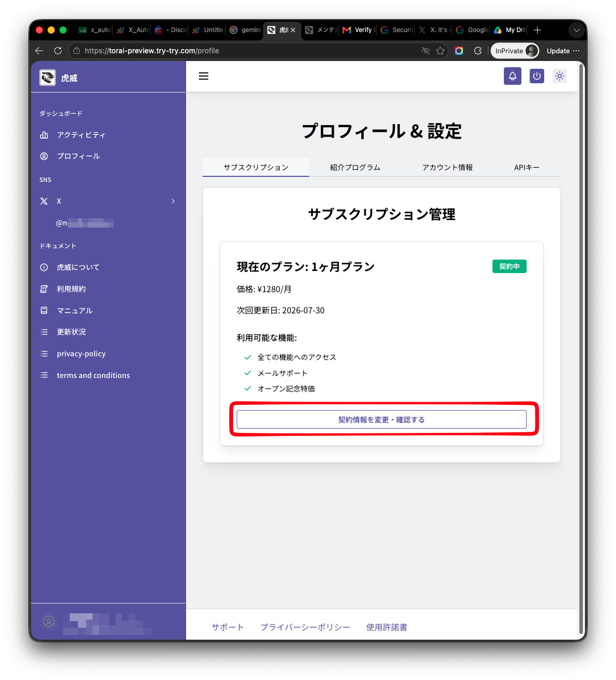The height and width of the screenshot is (680, 616).
Task: Switch to the gemini browser tab
Action: click(x=245, y=30)
